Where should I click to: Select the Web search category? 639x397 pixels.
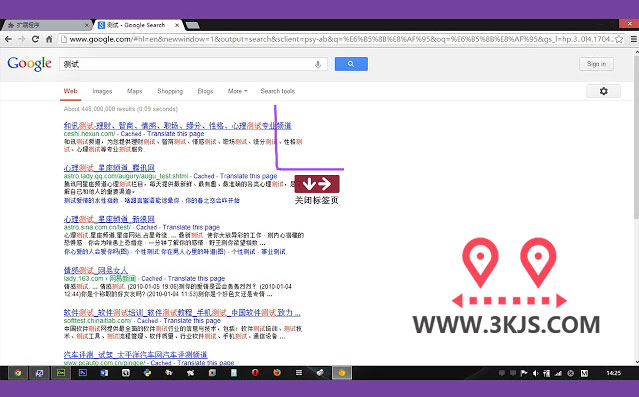point(71,91)
